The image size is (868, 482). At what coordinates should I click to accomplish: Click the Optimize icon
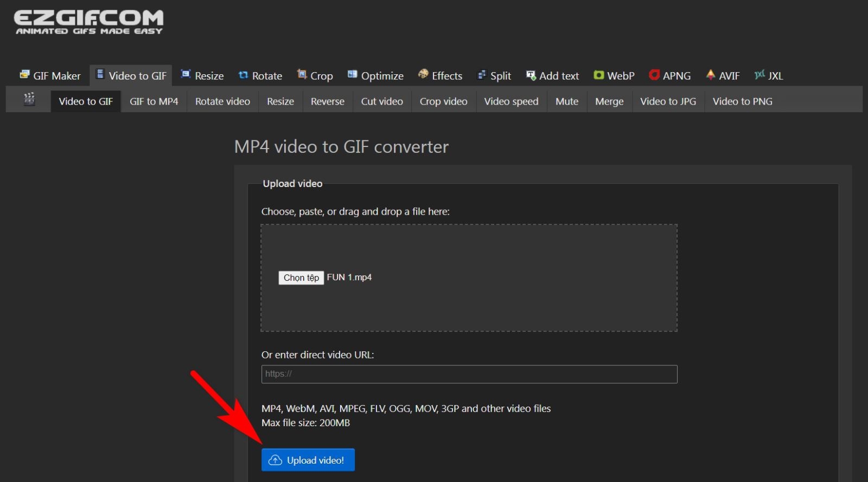pos(353,75)
